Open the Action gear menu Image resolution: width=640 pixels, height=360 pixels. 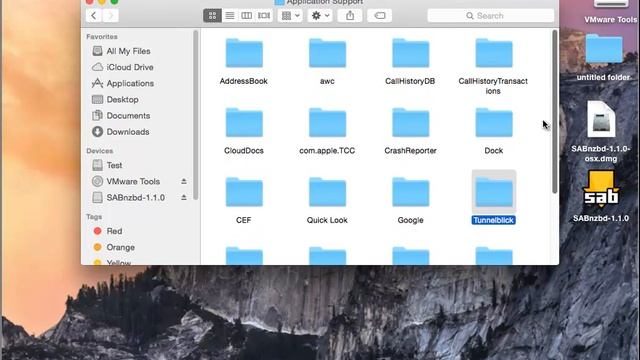pos(320,16)
